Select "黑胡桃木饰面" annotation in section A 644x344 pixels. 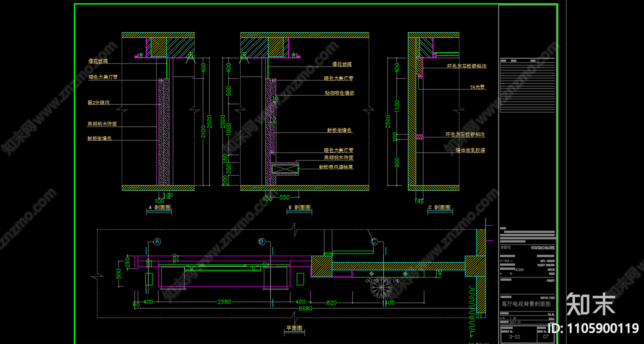(102, 124)
